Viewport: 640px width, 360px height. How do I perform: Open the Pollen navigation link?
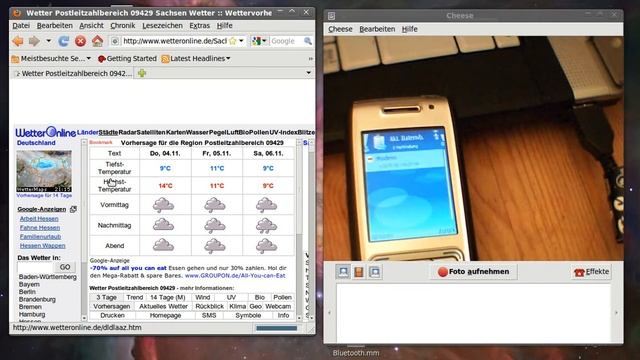click(259, 132)
